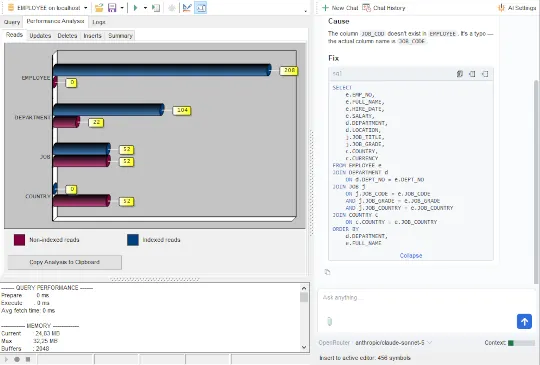Viewport: 540px width, 365px height.
Task: Open the execute options dropdown arrow
Action: [145, 8]
